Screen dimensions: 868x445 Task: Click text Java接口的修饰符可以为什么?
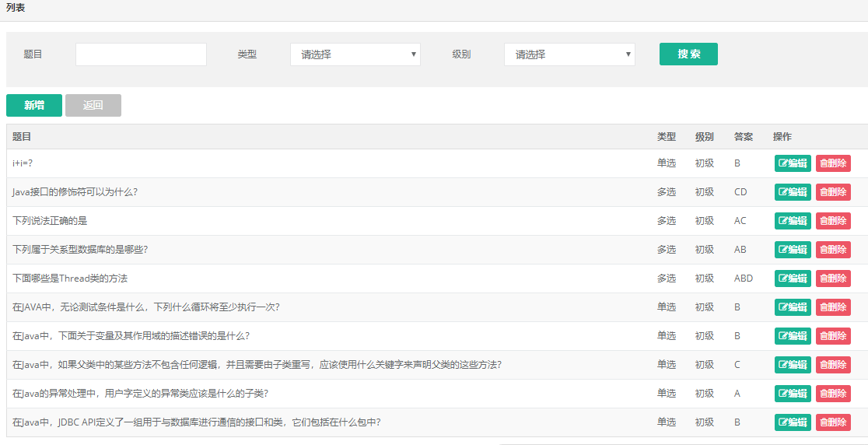click(75, 192)
